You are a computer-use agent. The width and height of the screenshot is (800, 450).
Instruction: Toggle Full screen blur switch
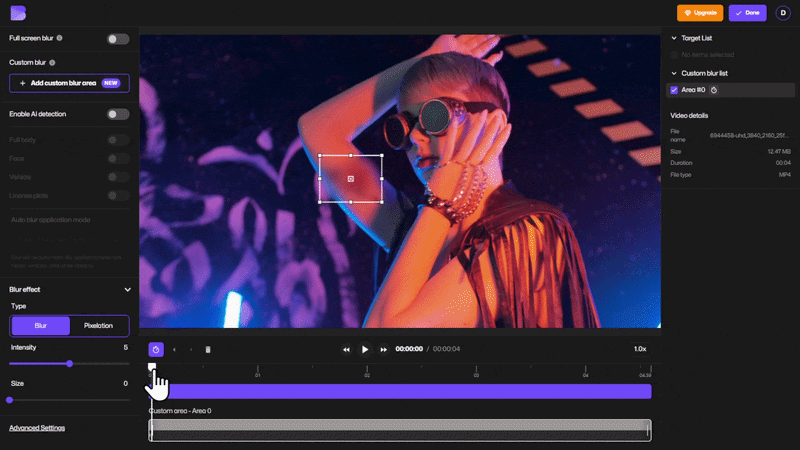[118, 39]
